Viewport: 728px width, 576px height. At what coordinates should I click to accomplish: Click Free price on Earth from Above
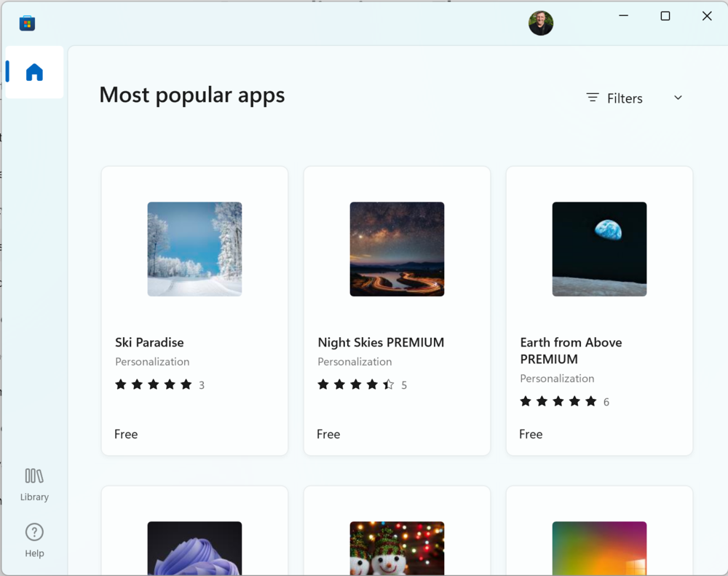tap(531, 434)
